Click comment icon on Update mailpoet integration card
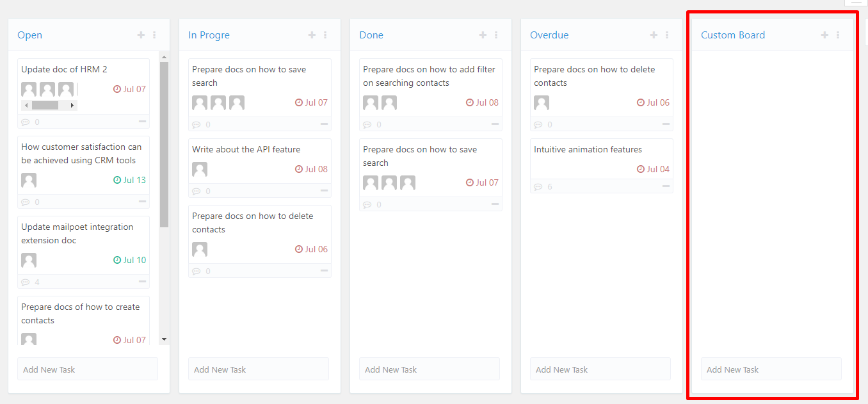 click(26, 282)
